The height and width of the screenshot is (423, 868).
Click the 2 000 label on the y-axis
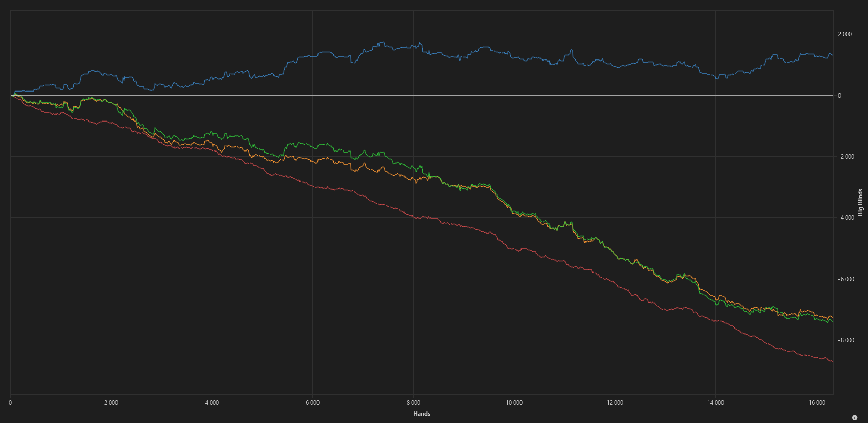[845, 34]
